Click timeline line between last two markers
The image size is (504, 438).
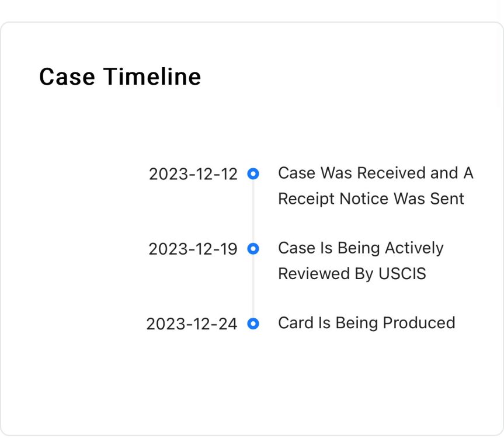click(x=253, y=286)
